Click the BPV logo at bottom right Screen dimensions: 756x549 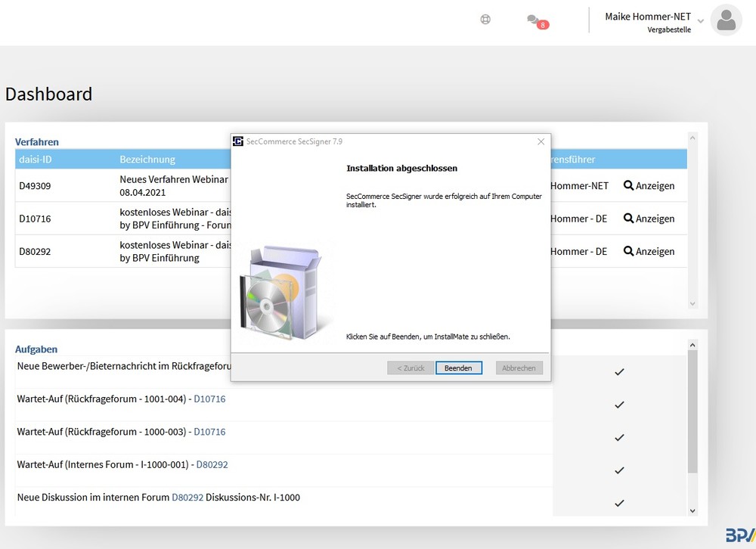(741, 535)
